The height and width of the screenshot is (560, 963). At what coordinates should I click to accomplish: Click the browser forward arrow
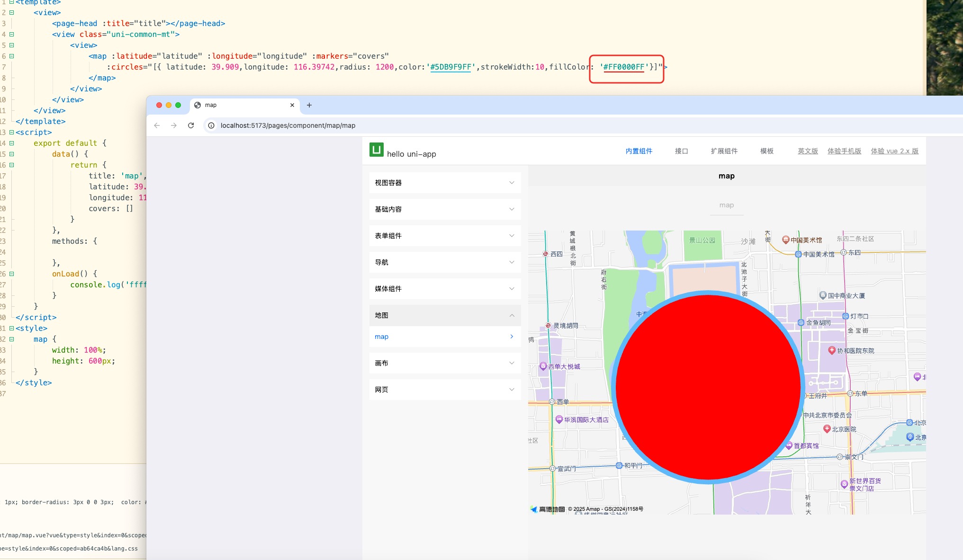pyautogui.click(x=174, y=125)
